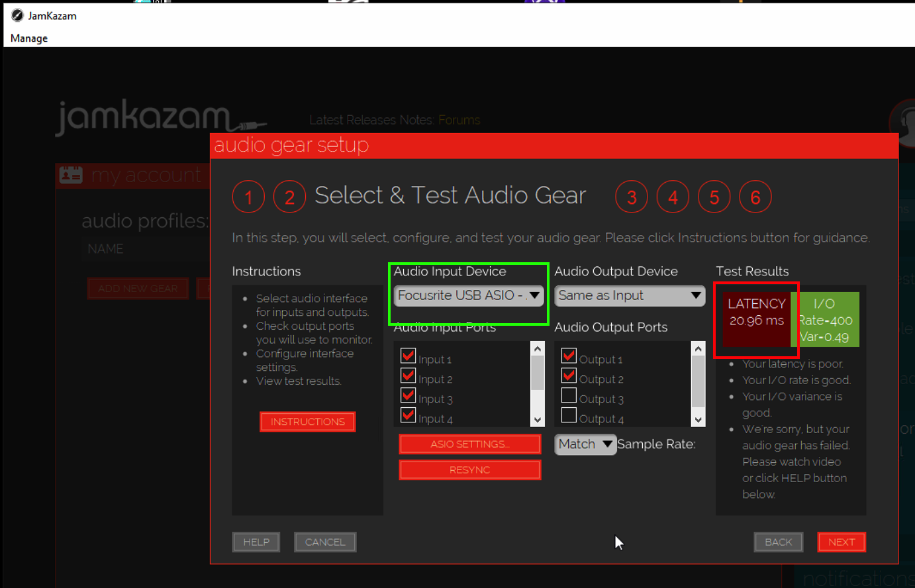Click the Forums link in background page

459,120
